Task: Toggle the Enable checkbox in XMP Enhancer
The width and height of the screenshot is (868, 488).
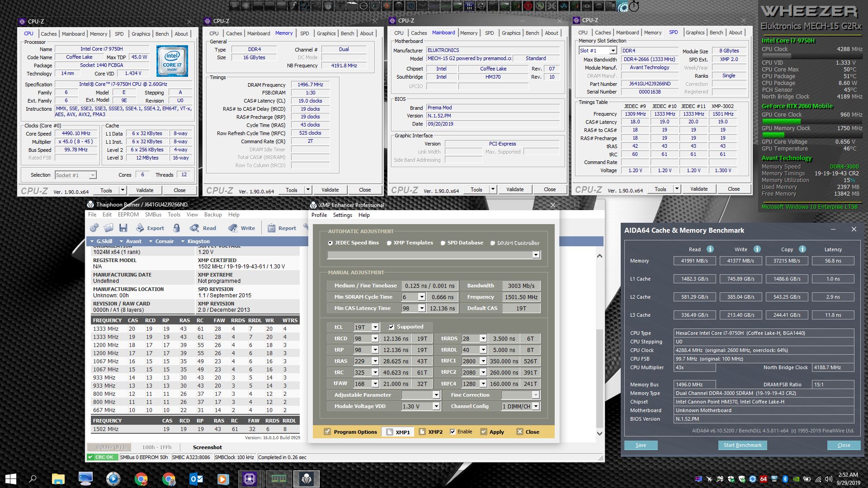Action: click(453, 432)
